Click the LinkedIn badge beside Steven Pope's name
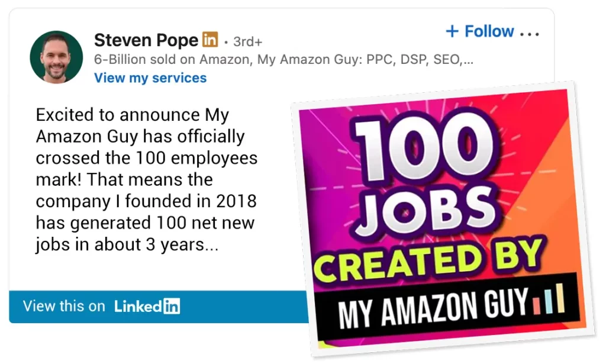The width and height of the screenshot is (606, 364). tap(211, 40)
